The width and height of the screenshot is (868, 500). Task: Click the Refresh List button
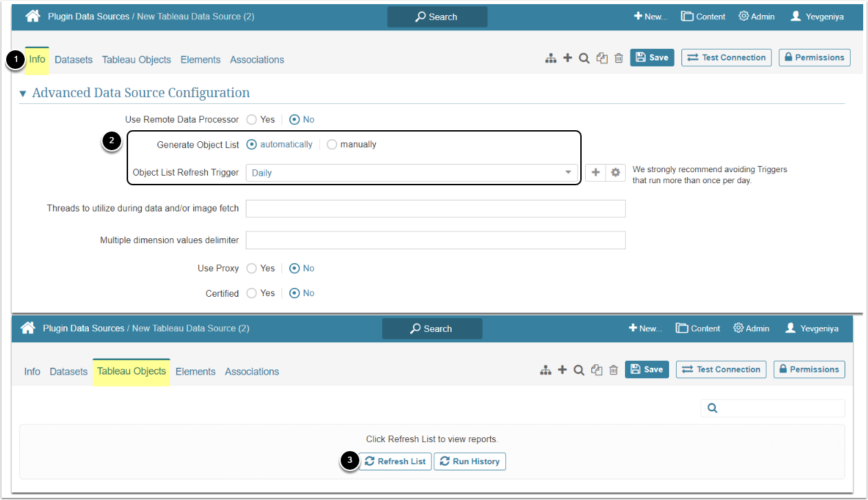[395, 461]
